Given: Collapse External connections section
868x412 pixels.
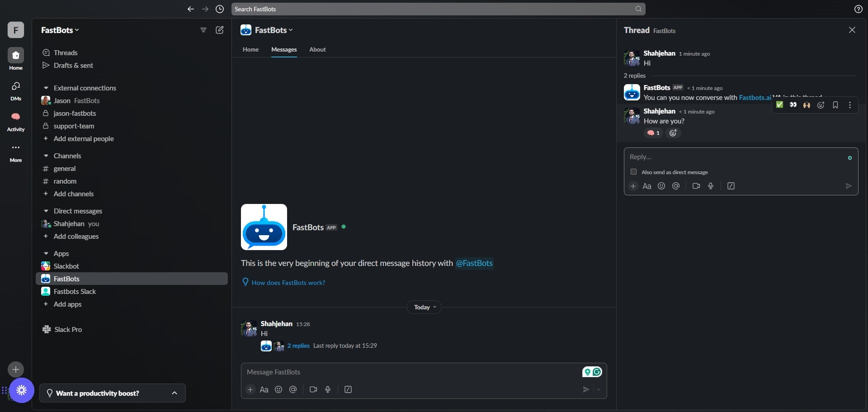Looking at the screenshot, I should click(x=46, y=88).
